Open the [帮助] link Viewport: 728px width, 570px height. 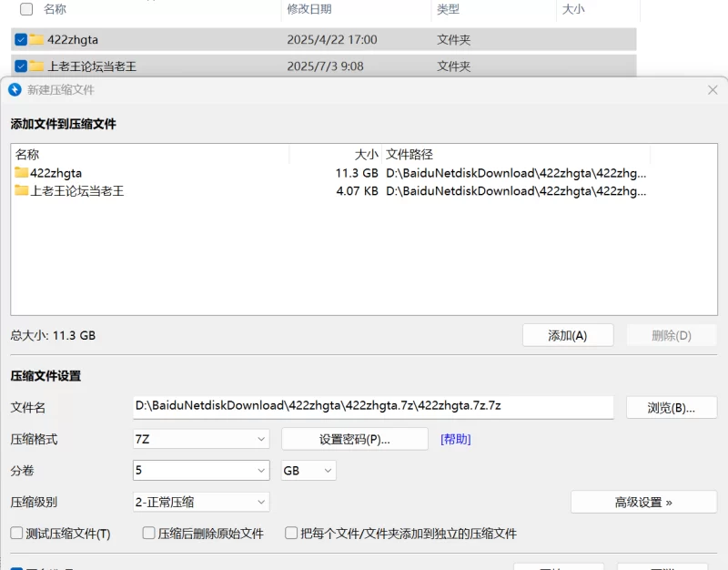click(456, 439)
